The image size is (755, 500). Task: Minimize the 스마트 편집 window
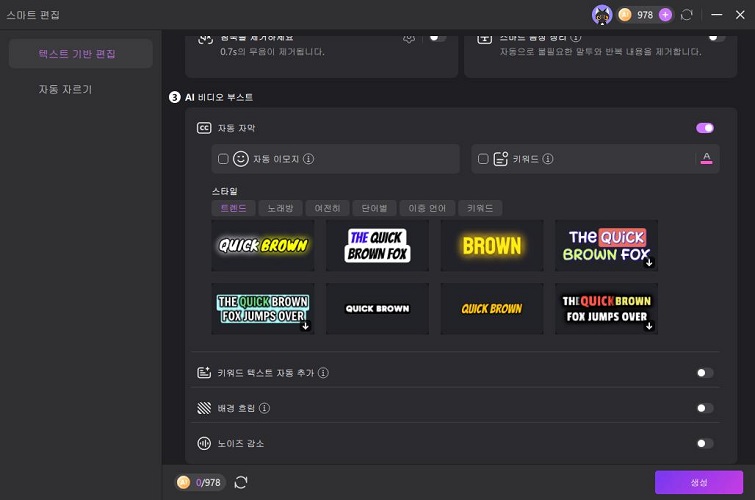[x=716, y=15]
